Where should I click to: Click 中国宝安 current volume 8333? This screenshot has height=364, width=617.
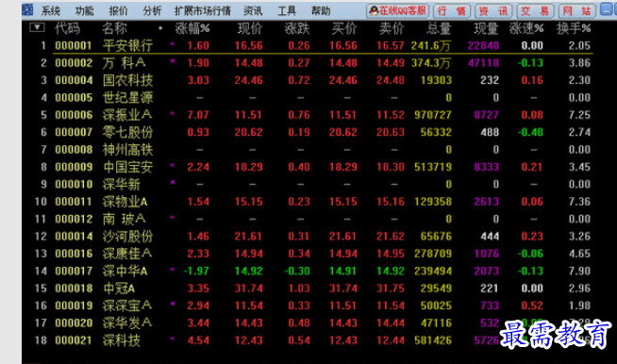pyautogui.click(x=487, y=167)
